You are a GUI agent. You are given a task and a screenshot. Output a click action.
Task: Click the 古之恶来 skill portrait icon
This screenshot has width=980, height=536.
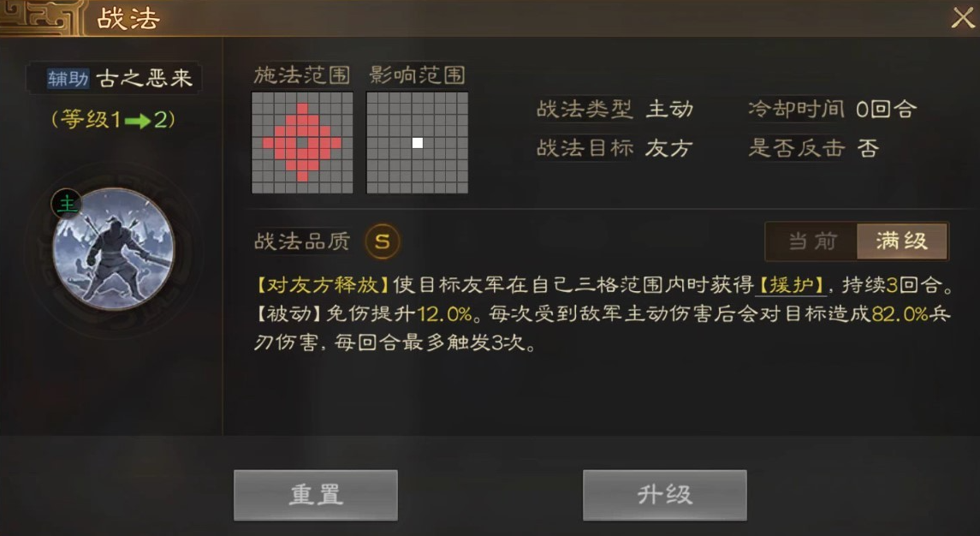(114, 249)
